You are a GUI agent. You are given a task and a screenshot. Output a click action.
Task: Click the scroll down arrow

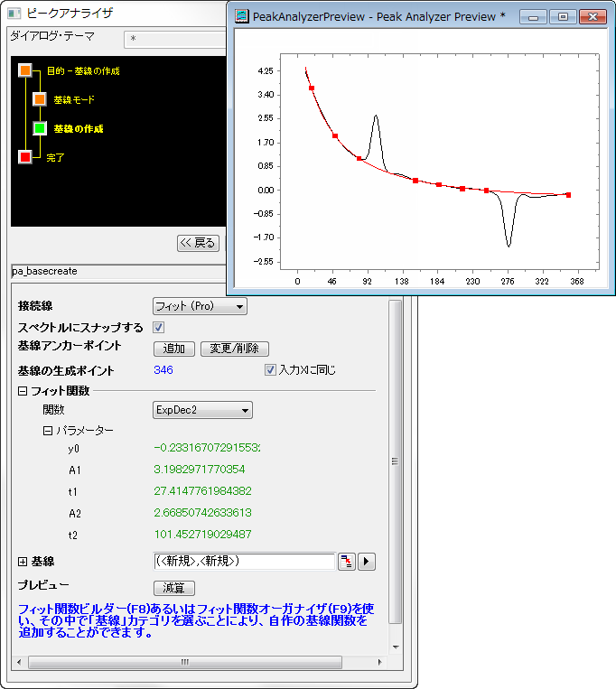(x=396, y=647)
